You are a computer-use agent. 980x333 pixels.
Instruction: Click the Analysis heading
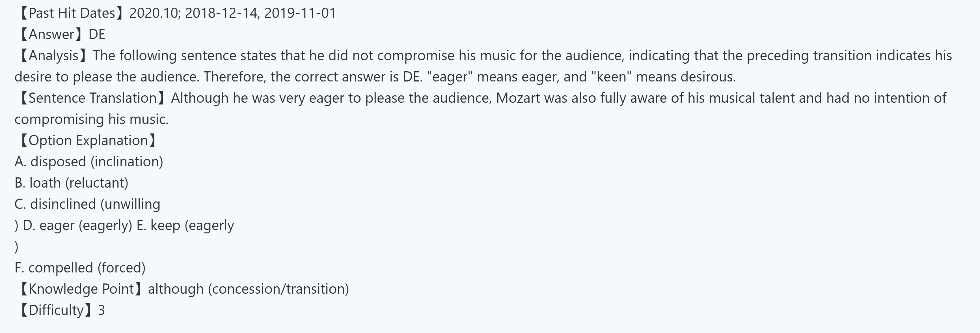(53, 56)
